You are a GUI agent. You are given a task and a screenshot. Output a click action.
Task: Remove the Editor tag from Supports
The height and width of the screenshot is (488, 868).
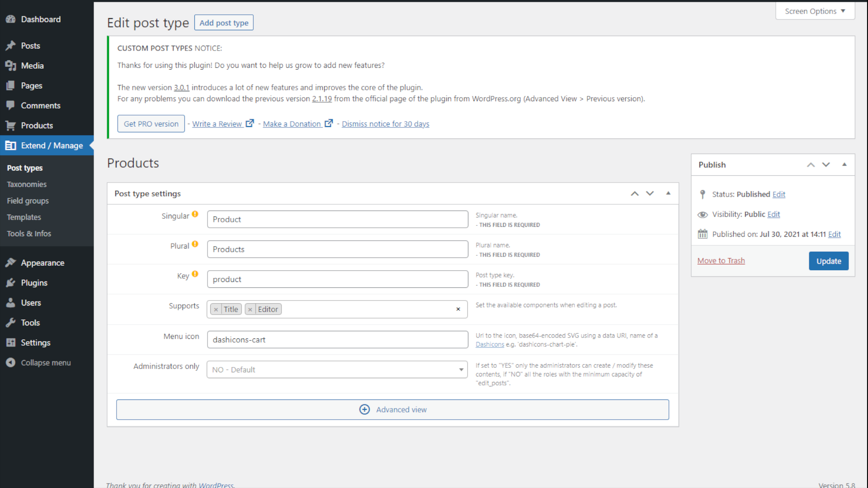(250, 310)
